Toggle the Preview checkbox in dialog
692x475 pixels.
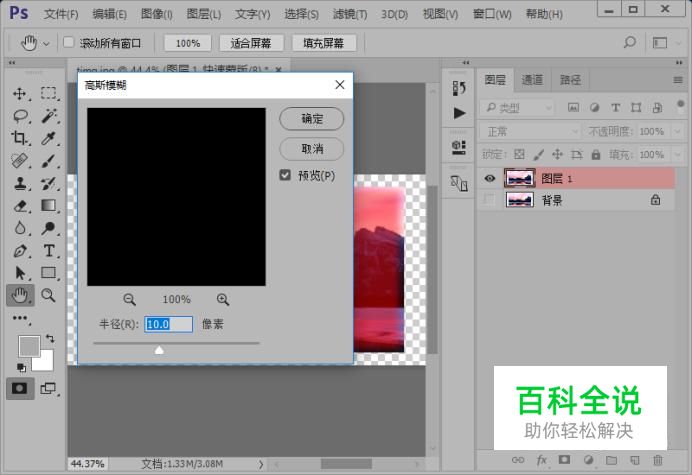[x=285, y=175]
